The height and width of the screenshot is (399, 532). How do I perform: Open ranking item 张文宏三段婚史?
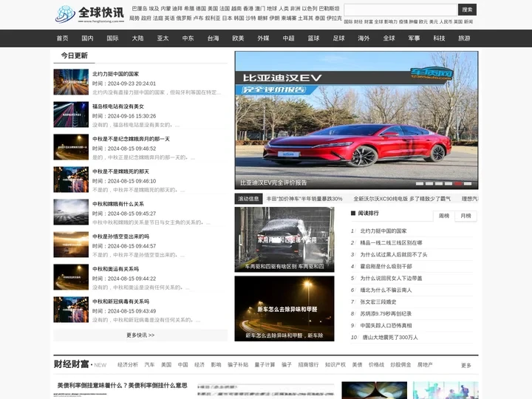pyautogui.click(x=378, y=302)
